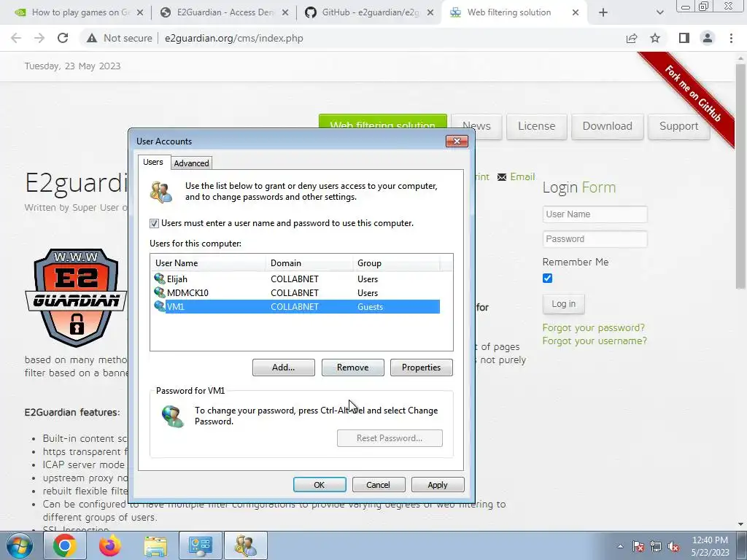Open the Control Panel taskbar icon
747x560 pixels.
(x=201, y=545)
